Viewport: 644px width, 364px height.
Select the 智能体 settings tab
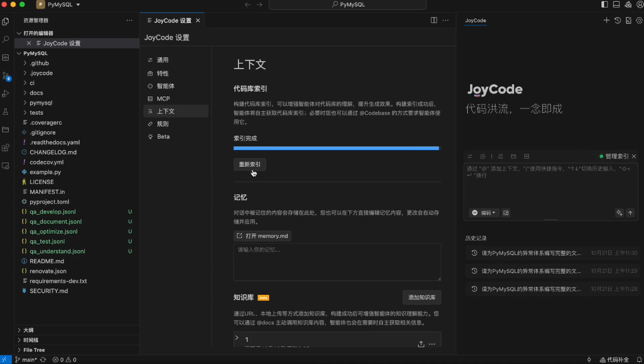[x=176, y=86]
